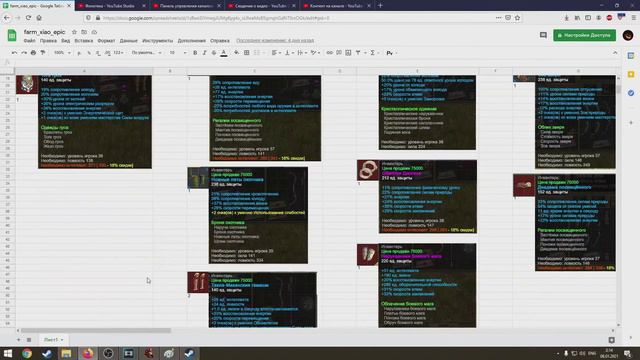The image size is (640, 360).
Task: Format the selection as currency
Action: coord(79,53)
